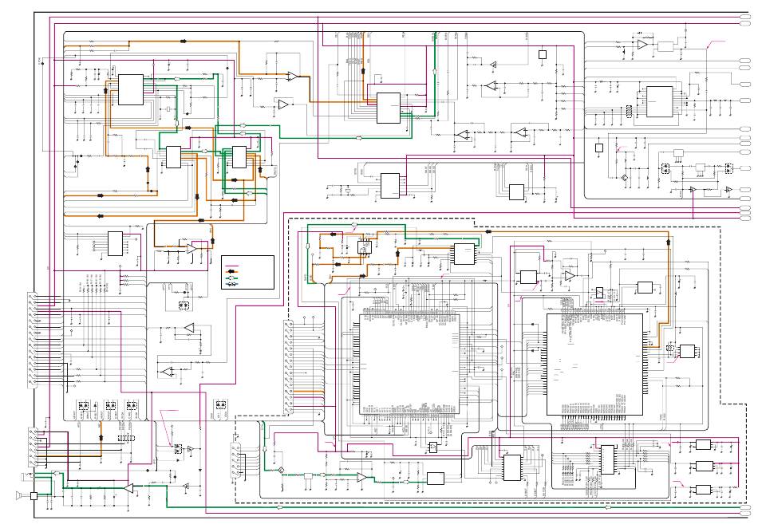Click the signal-flow legend box
Screen dimensions: 758x532
247,273
